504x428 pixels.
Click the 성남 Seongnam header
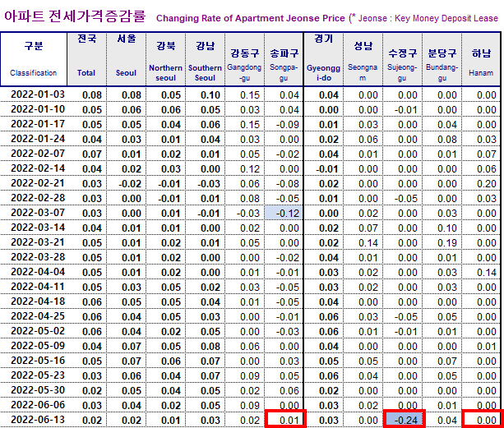[363, 59]
